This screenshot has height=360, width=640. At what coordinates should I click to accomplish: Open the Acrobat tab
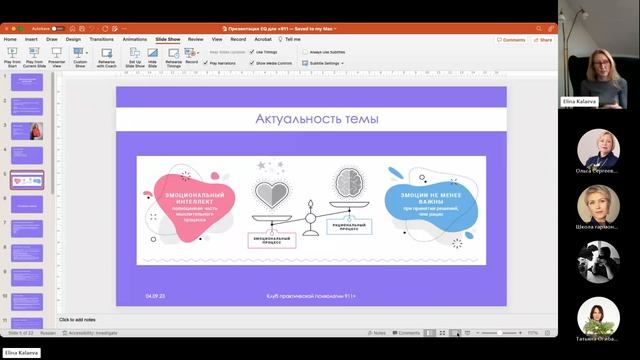click(263, 39)
